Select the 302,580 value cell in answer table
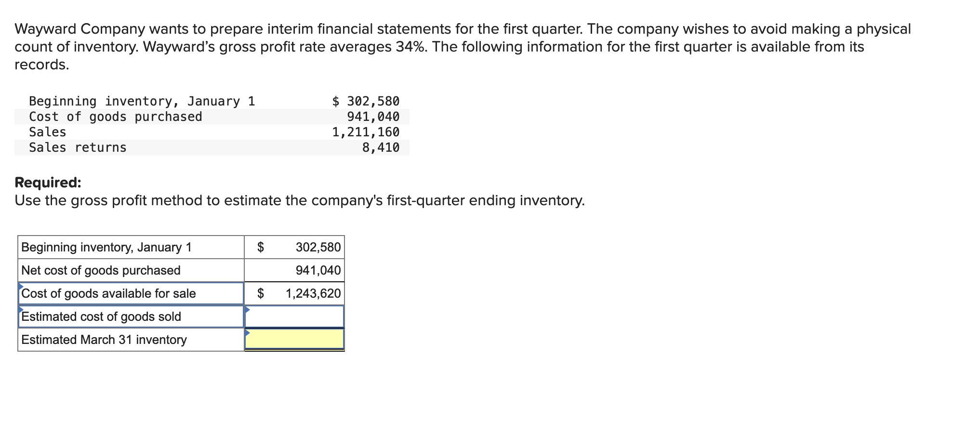Viewport: 980px width, 421px height. [294, 247]
